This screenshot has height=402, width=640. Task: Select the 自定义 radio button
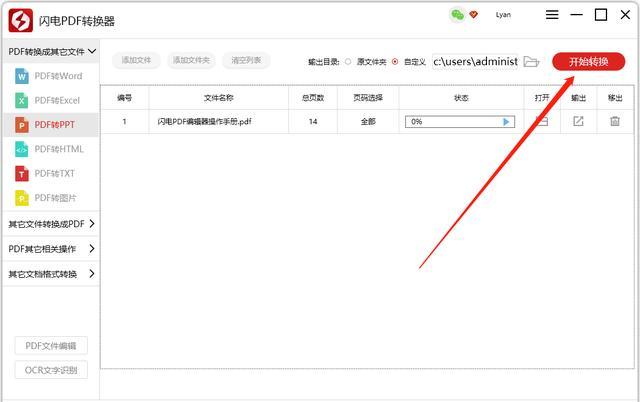point(395,62)
